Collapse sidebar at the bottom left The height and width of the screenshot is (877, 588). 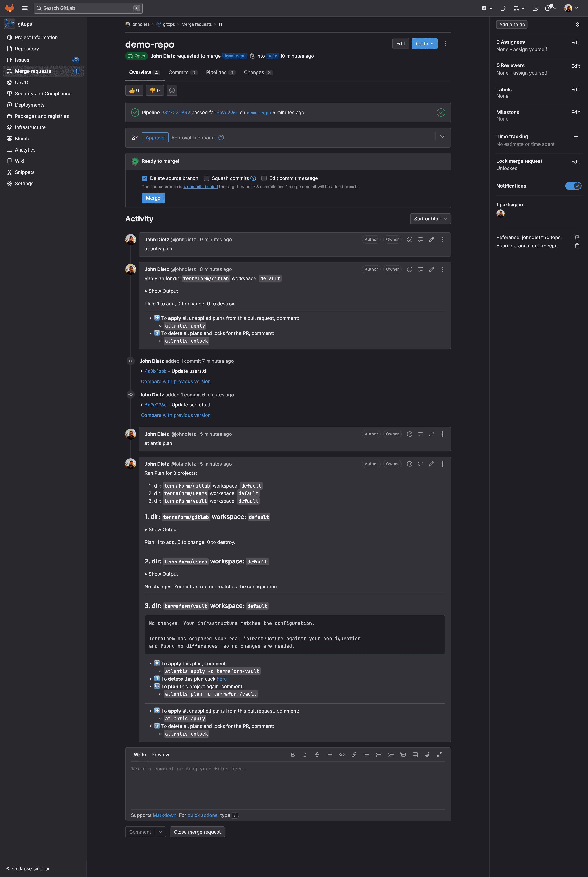[28, 869]
